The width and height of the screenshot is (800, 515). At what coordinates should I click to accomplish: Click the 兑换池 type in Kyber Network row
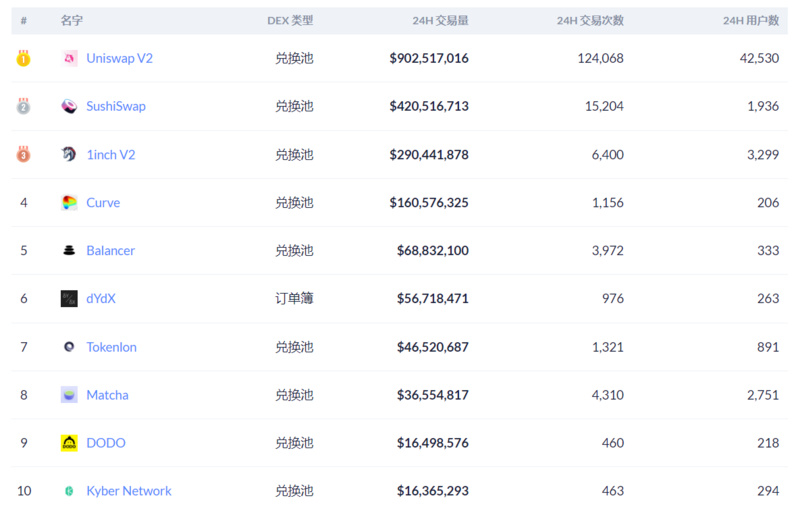294,491
